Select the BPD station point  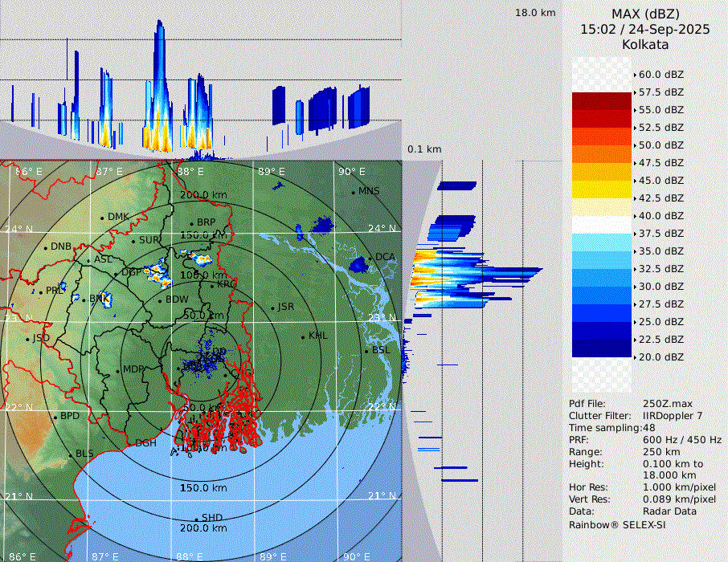click(x=55, y=417)
